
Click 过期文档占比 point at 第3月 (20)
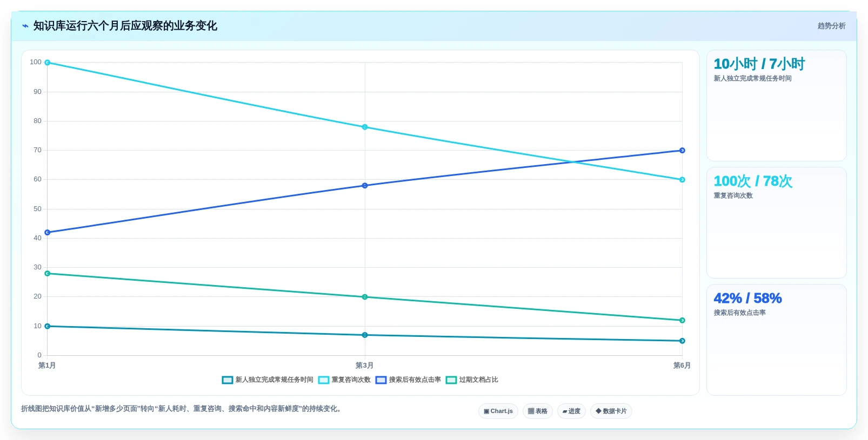tap(365, 297)
